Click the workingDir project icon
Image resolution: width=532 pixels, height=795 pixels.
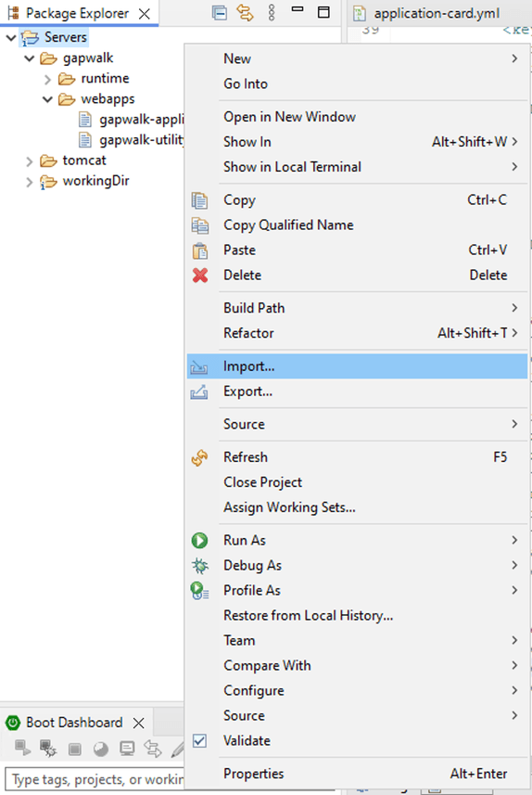pos(48,182)
